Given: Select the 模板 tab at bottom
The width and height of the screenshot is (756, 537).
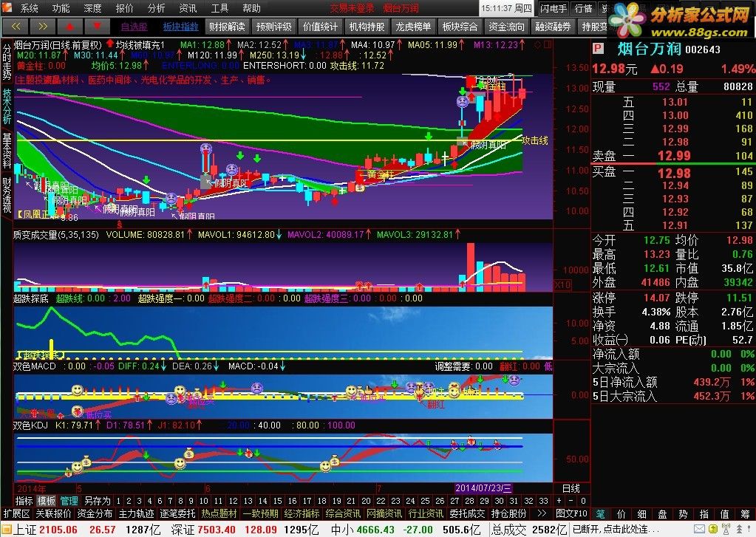Looking at the screenshot, I should click(47, 501).
